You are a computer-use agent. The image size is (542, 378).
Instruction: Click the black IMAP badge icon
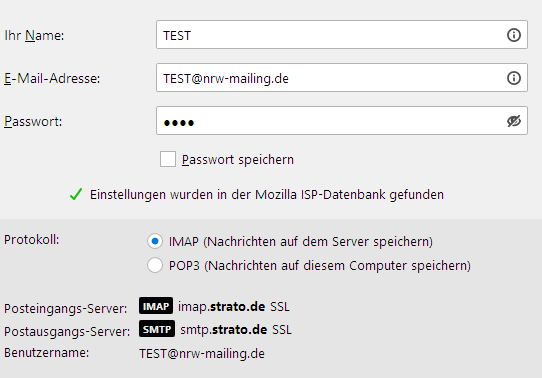click(x=156, y=306)
